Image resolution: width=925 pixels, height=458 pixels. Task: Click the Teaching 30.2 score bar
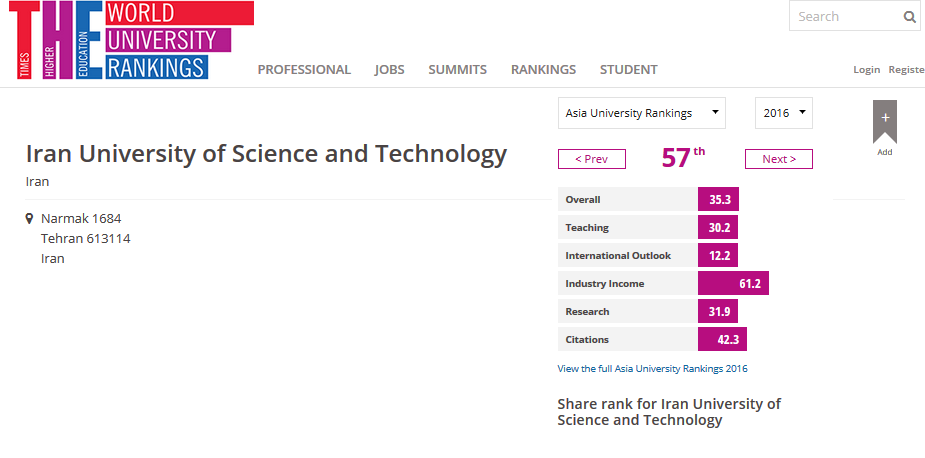click(x=718, y=227)
